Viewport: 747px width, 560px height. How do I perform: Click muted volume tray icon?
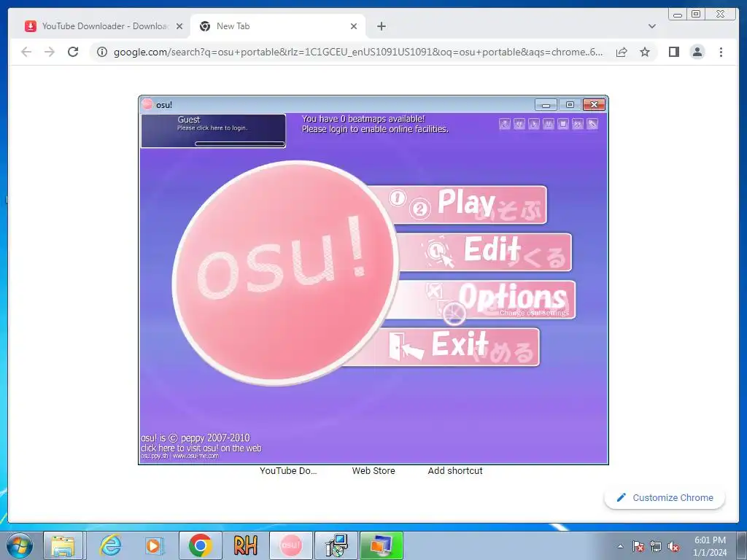(673, 546)
